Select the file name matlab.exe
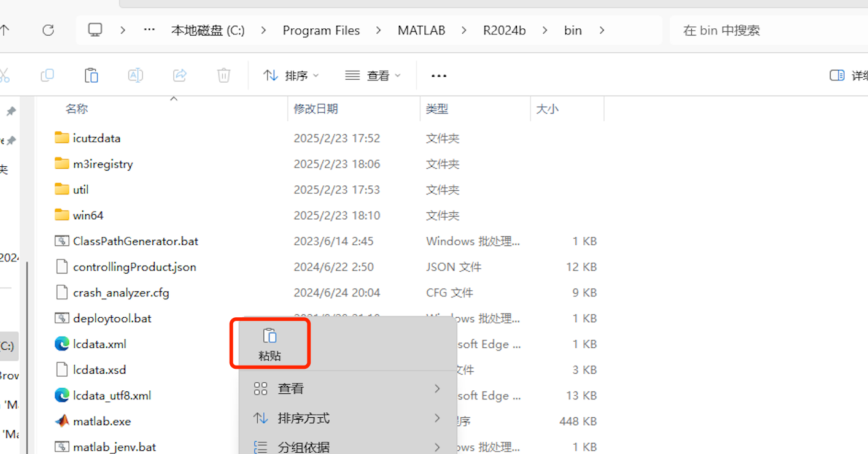This screenshot has height=454, width=868. pos(102,421)
